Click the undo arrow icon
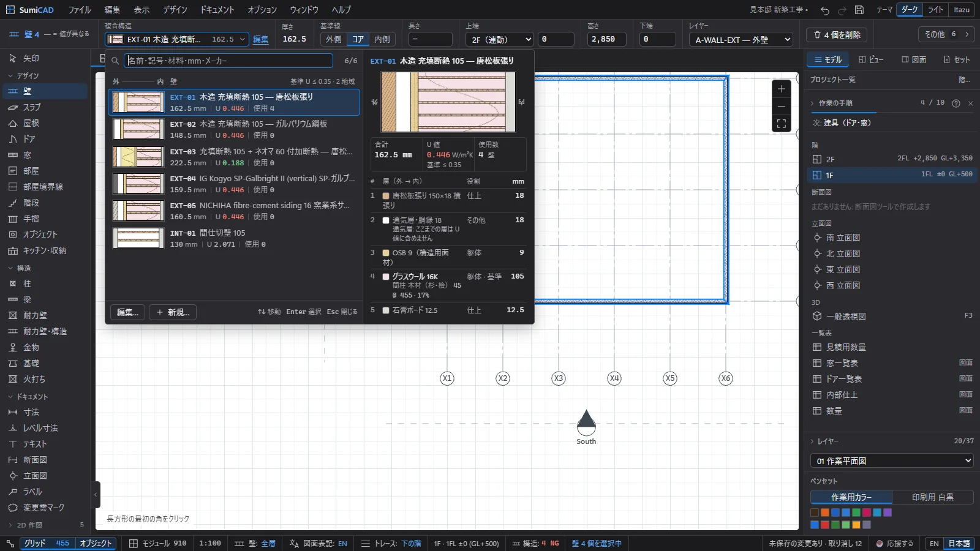 (825, 10)
